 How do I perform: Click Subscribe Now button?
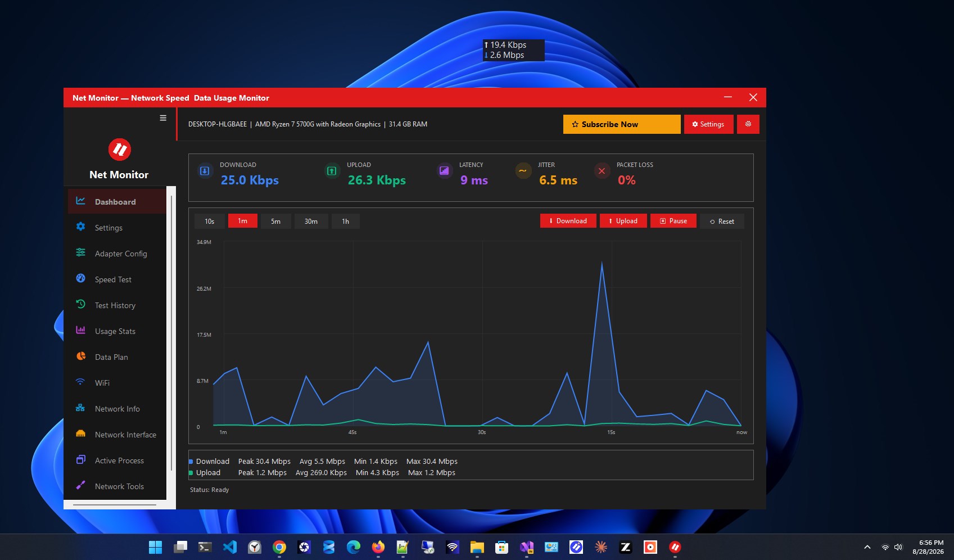coord(622,124)
